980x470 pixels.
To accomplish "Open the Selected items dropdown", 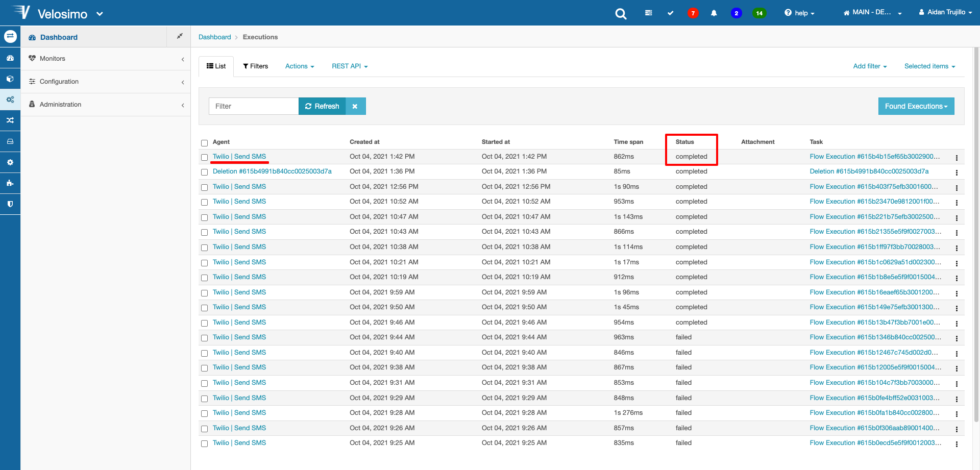I will click(x=929, y=66).
